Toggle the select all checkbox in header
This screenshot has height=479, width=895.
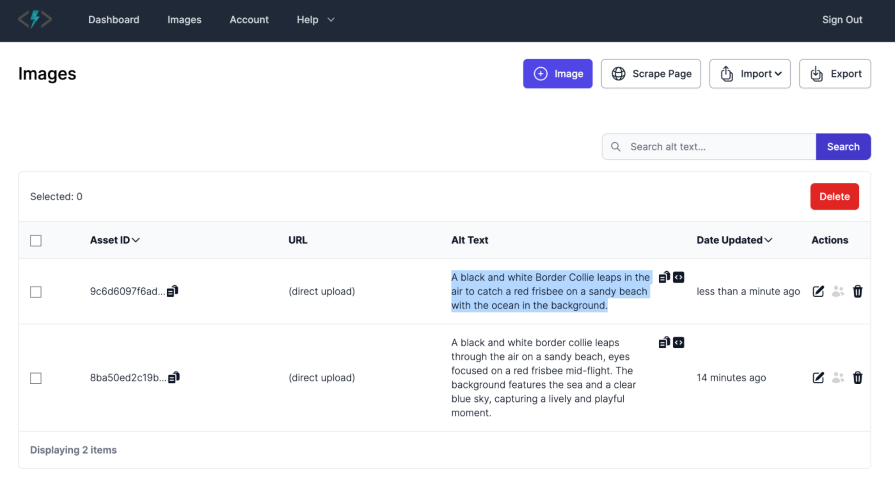(36, 240)
